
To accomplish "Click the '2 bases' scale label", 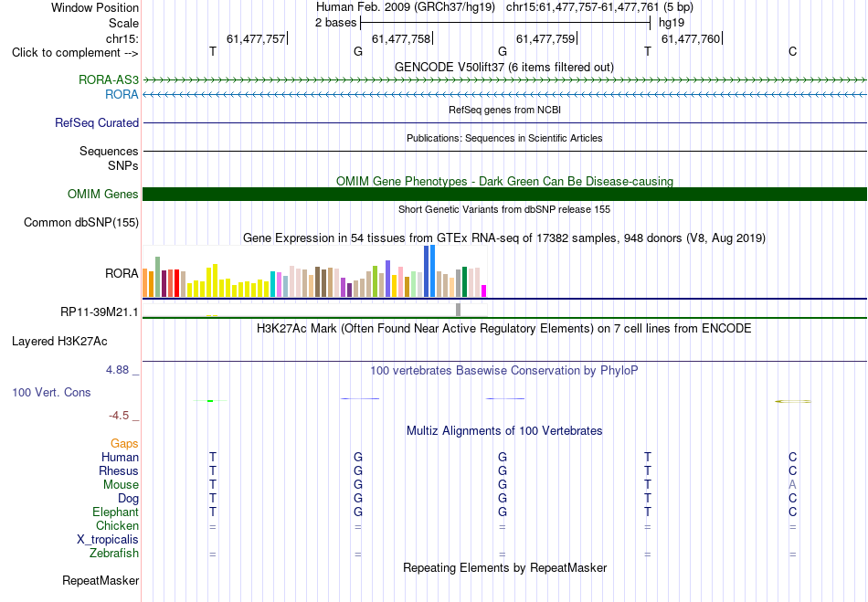I will point(336,23).
